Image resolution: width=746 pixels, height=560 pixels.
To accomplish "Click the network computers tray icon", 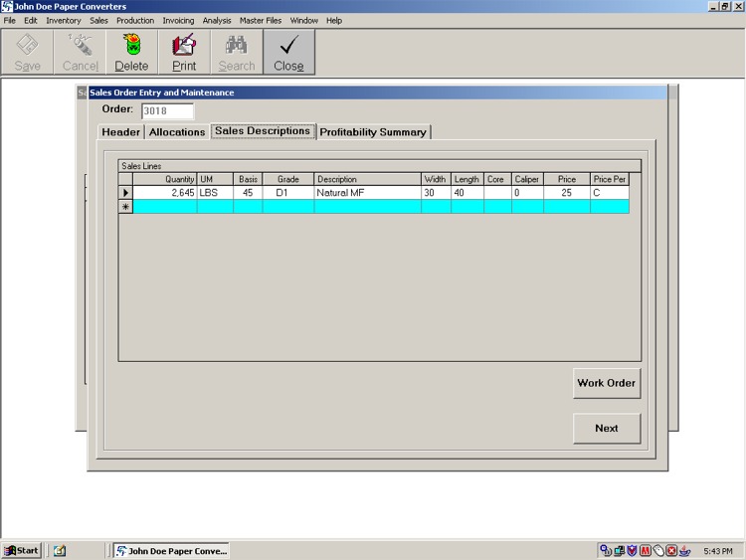I will point(619,551).
